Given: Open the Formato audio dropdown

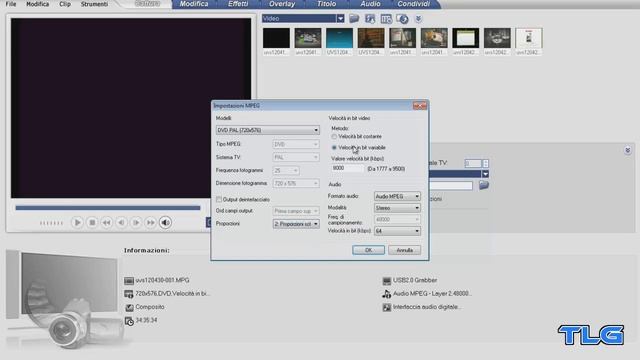Looking at the screenshot, I should coord(397,196).
